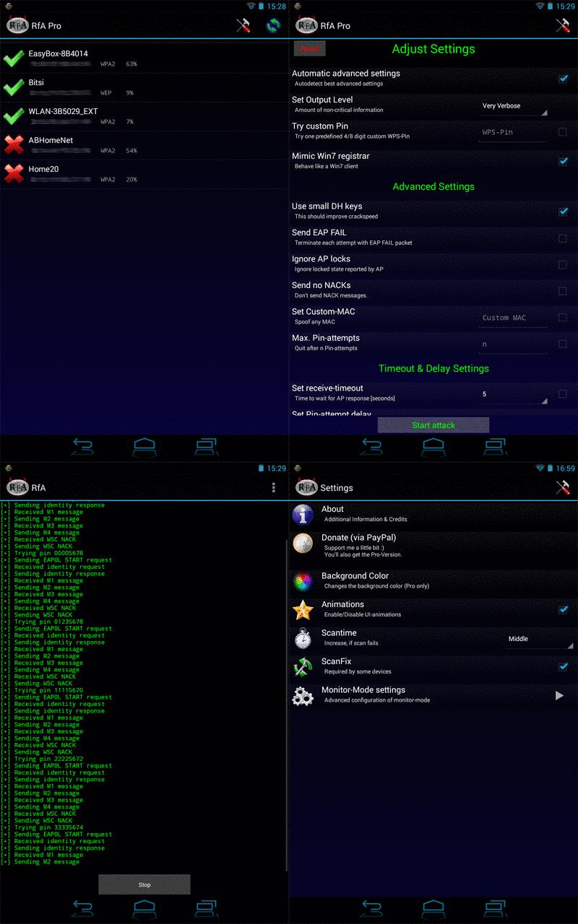
Task: Tap the RfA logo in the network list screen
Action: tap(17, 25)
